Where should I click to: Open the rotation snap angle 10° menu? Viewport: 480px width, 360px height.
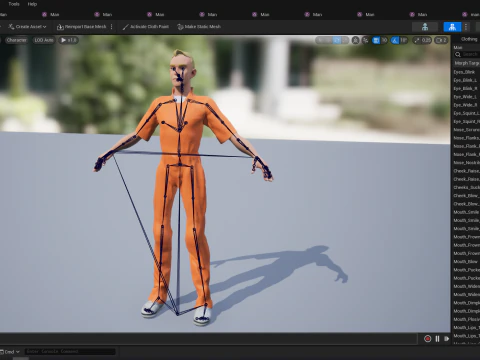pyautogui.click(x=404, y=40)
